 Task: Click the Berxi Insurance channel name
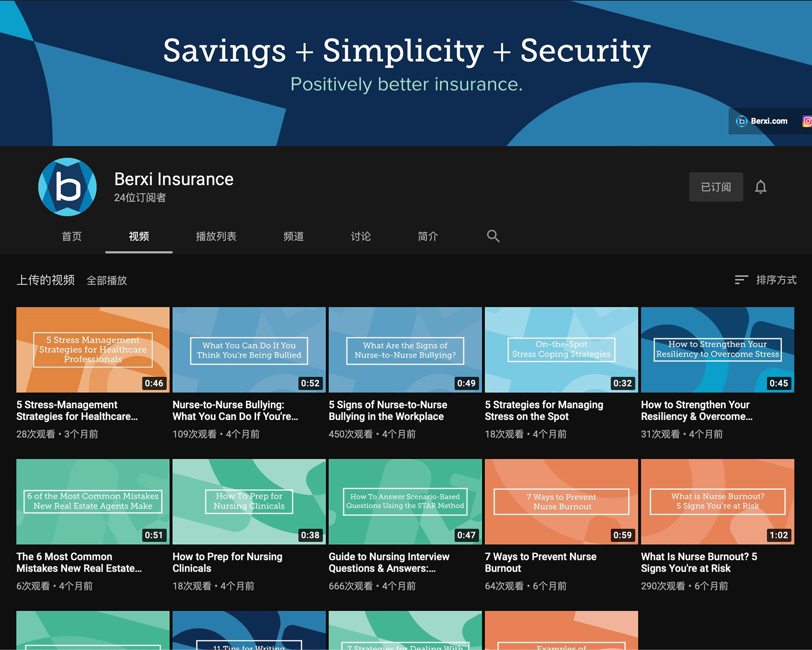point(174,179)
